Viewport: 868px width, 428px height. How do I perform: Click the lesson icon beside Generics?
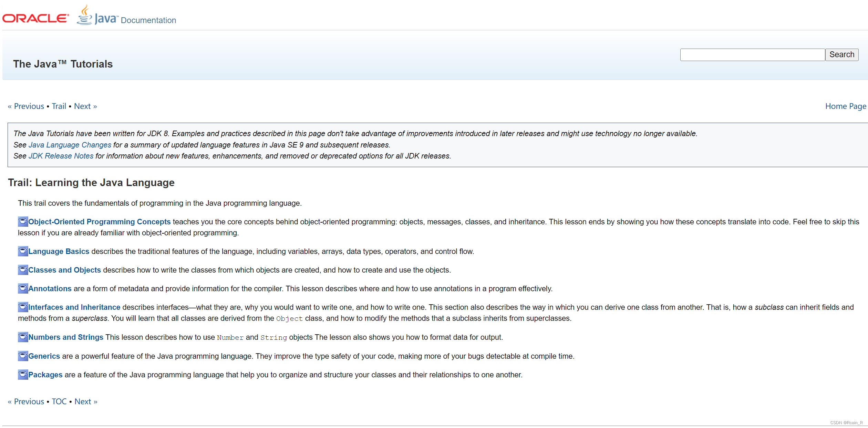click(x=23, y=356)
